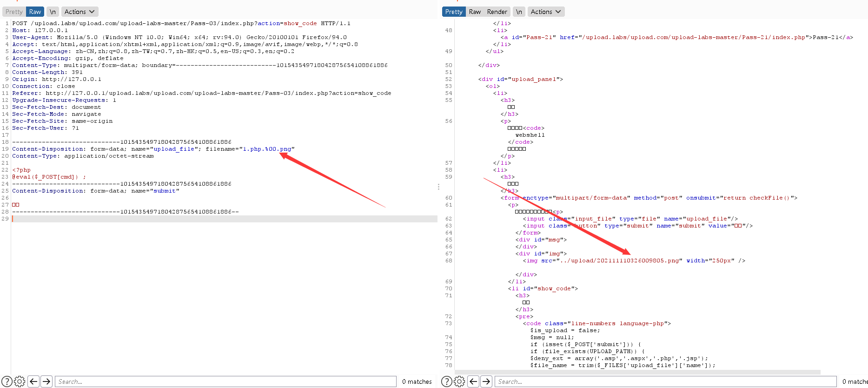Image resolution: width=868 pixels, height=388 pixels.
Task: Click the @eval($_POST[cmd]) line
Action: pyautogui.click(x=49, y=177)
